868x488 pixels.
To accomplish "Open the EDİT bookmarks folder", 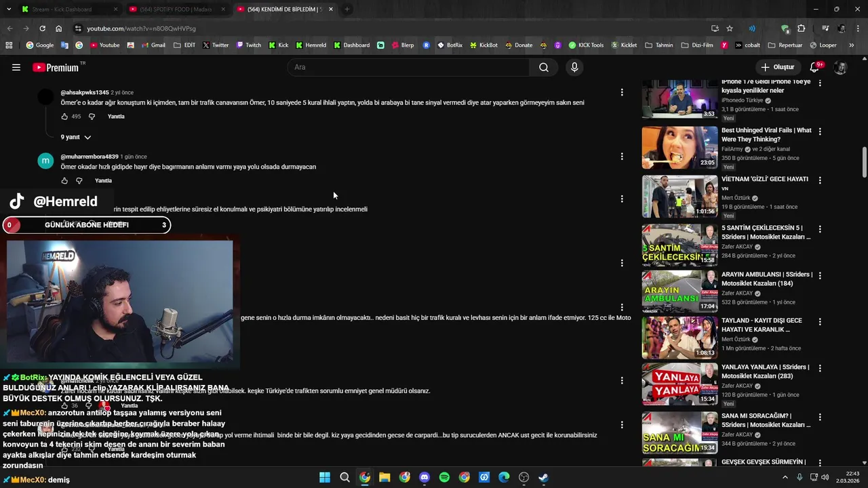I will click(x=184, y=45).
